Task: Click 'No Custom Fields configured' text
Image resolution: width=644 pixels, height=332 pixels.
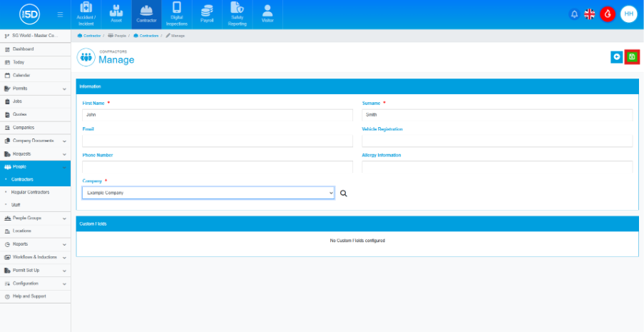Action: coord(357,241)
